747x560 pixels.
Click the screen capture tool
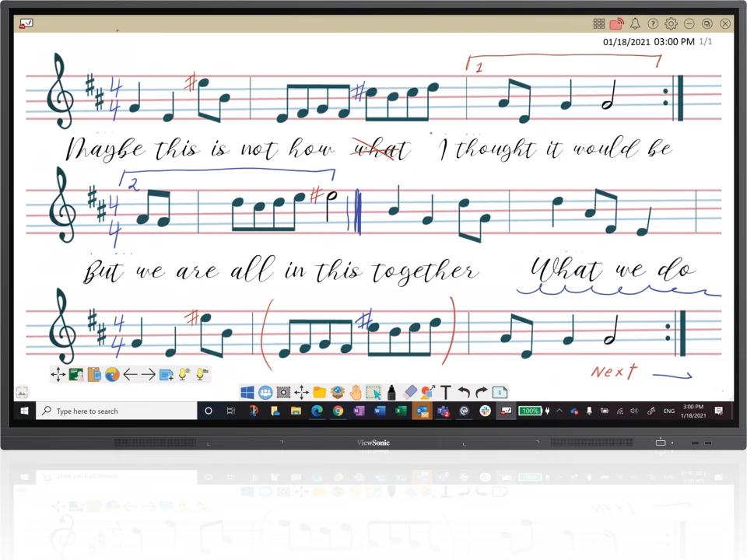283,392
